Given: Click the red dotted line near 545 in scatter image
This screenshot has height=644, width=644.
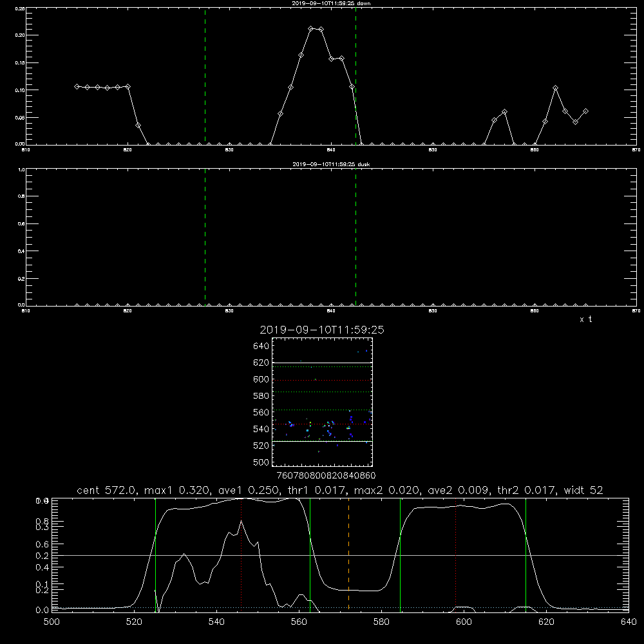Looking at the screenshot, I should [322, 424].
